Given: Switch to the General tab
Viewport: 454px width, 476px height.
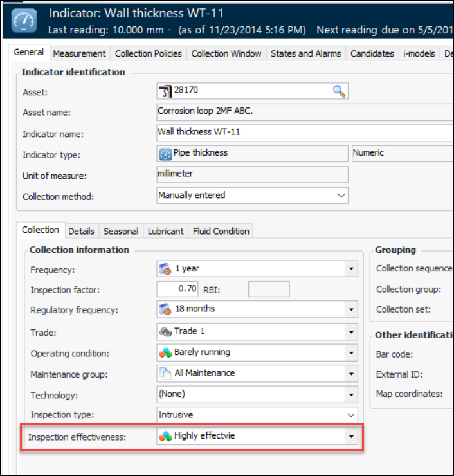Looking at the screenshot, I should coord(29,52).
